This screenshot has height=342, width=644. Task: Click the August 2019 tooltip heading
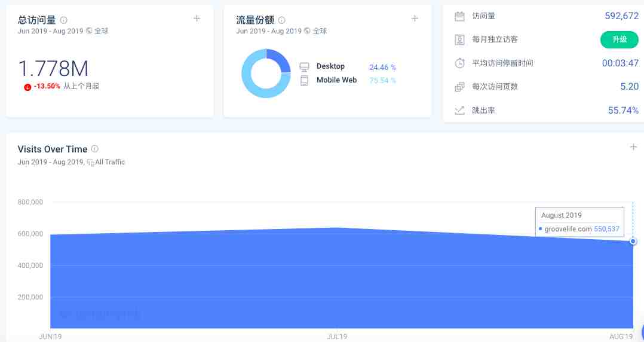click(562, 215)
